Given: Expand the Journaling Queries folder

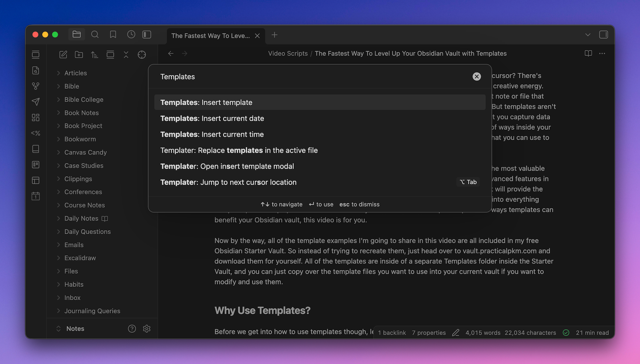Looking at the screenshot, I should click(x=92, y=311).
